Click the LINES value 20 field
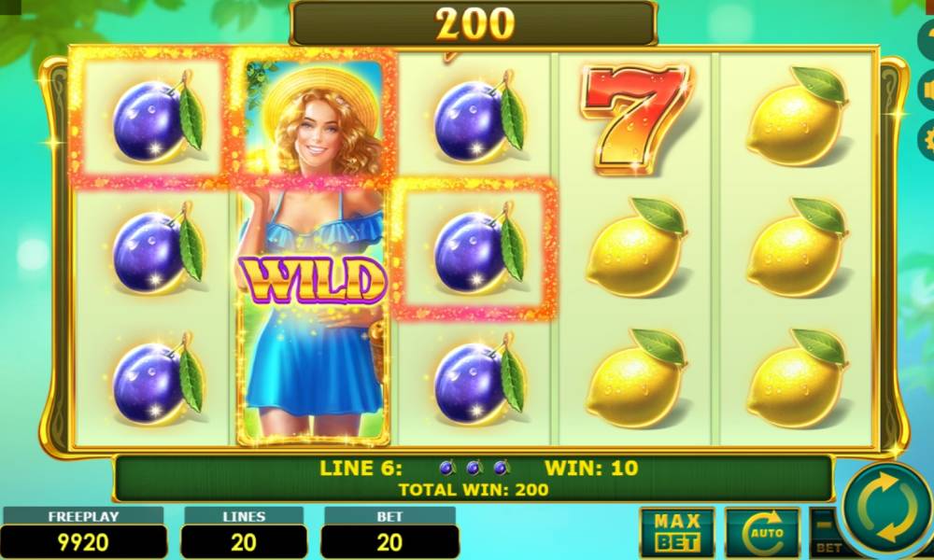 pyautogui.click(x=244, y=541)
